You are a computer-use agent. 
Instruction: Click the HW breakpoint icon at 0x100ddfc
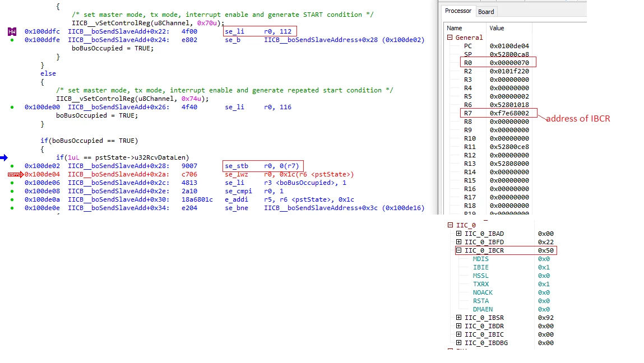point(12,31)
